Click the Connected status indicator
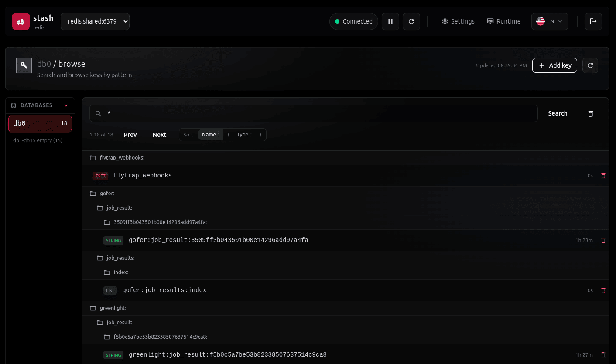This screenshot has width=616, height=364. [x=354, y=21]
